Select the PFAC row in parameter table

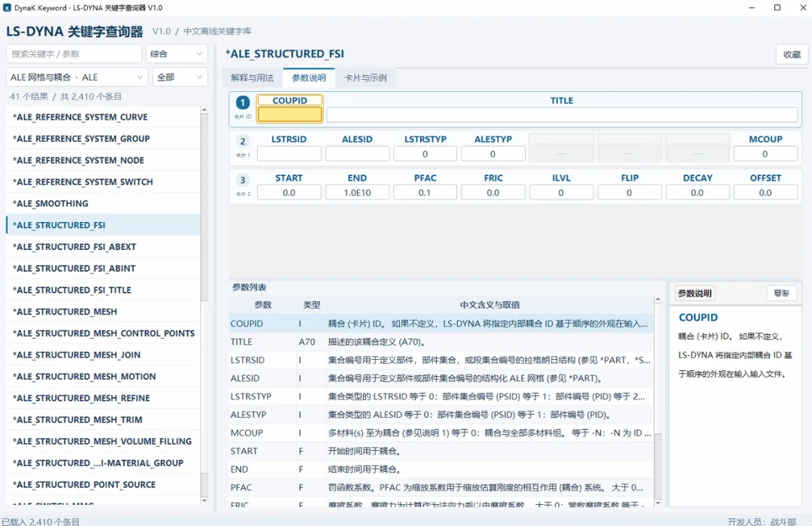pos(441,487)
